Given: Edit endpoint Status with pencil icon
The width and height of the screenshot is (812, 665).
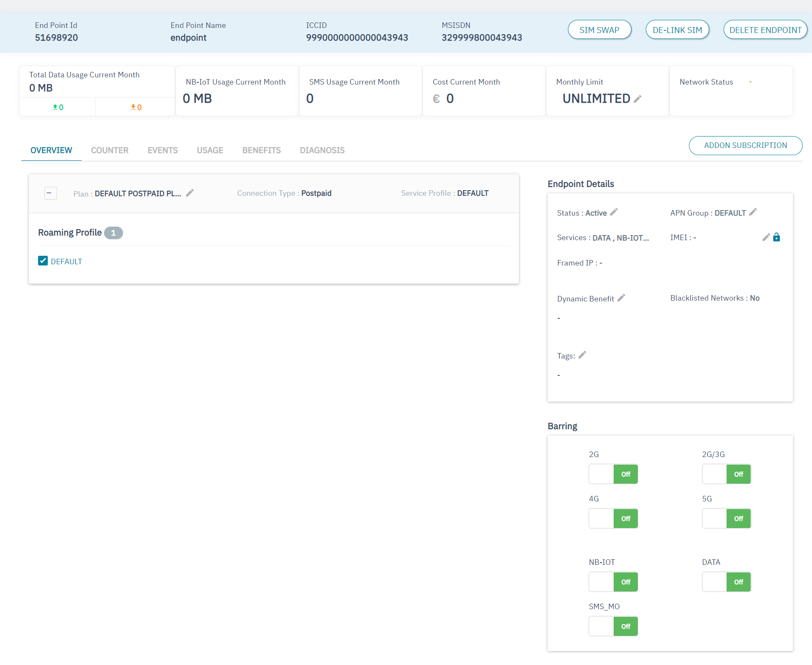Looking at the screenshot, I should [x=614, y=212].
